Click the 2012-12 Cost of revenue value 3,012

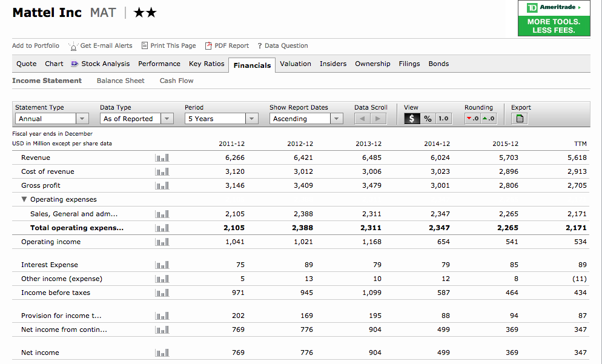pos(303,171)
